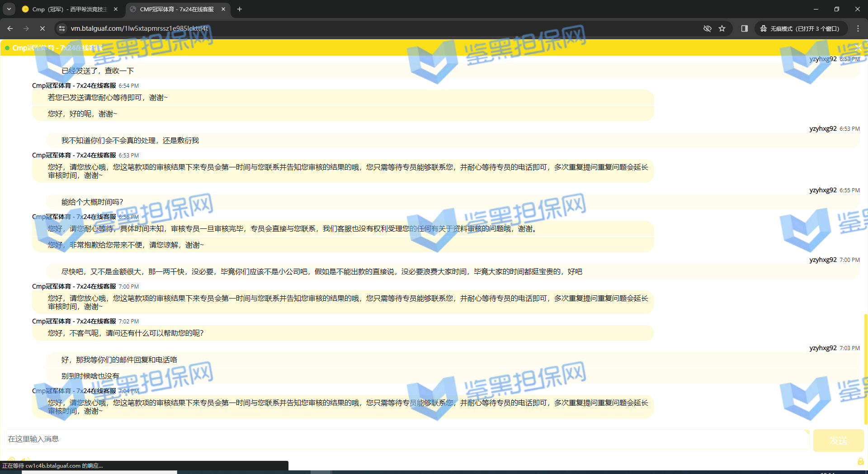The width and height of the screenshot is (868, 474).
Task: Click the forward navigation arrow
Action: pyautogui.click(x=26, y=28)
